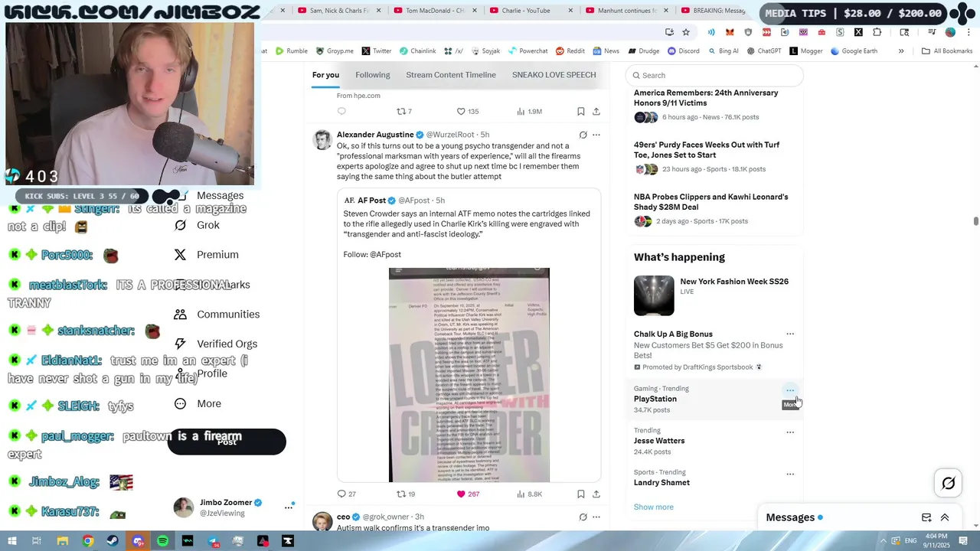Viewport: 980px width, 551px height.
Task: Bookmark the post with 1.9M views
Action: coord(580,112)
